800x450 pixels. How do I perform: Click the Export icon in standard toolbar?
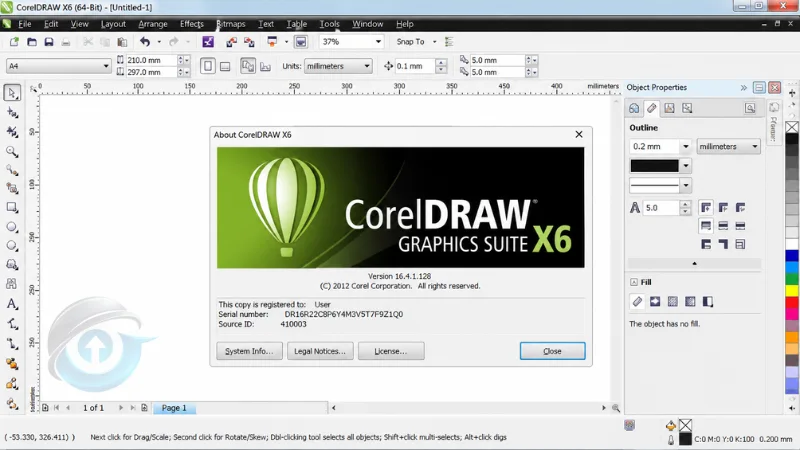coord(249,42)
